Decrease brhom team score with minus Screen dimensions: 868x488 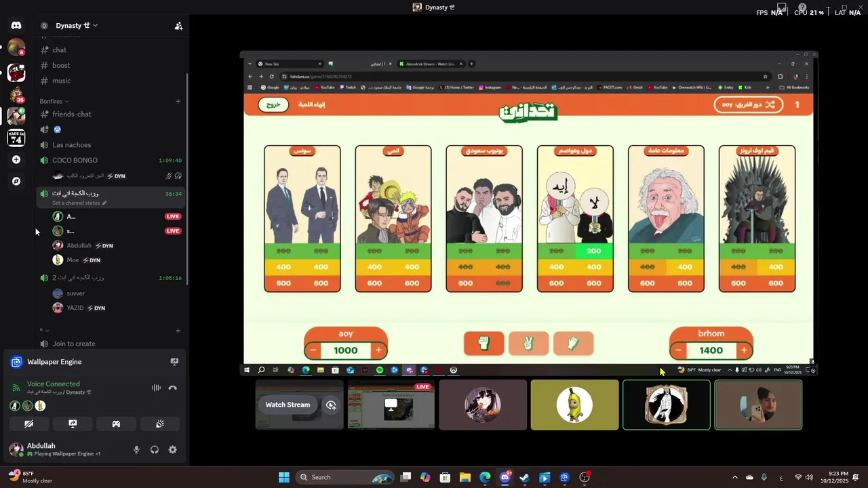678,350
